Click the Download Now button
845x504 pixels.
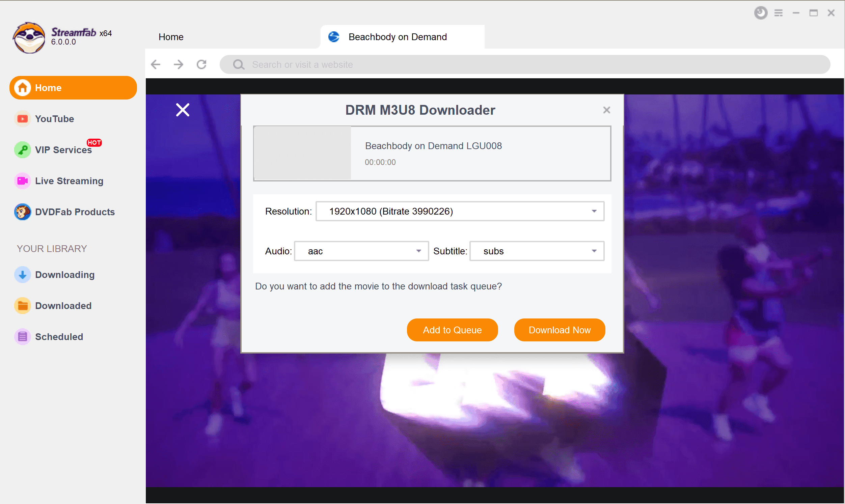coord(559,330)
